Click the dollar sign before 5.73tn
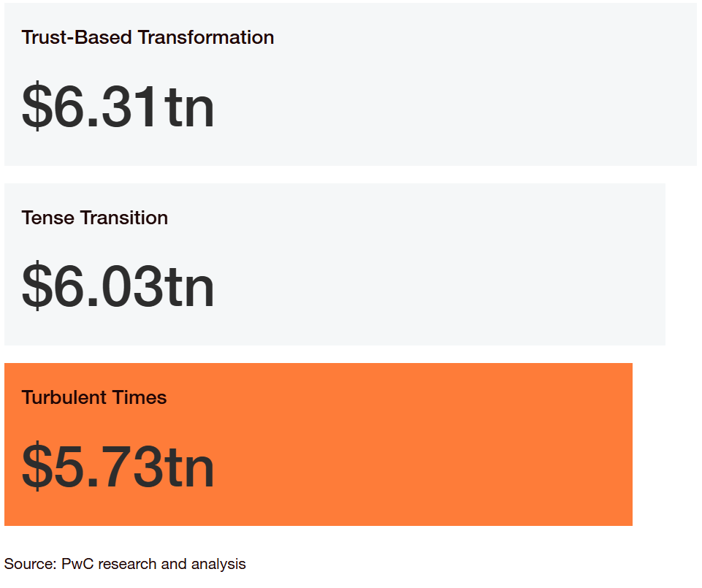 (x=37, y=466)
